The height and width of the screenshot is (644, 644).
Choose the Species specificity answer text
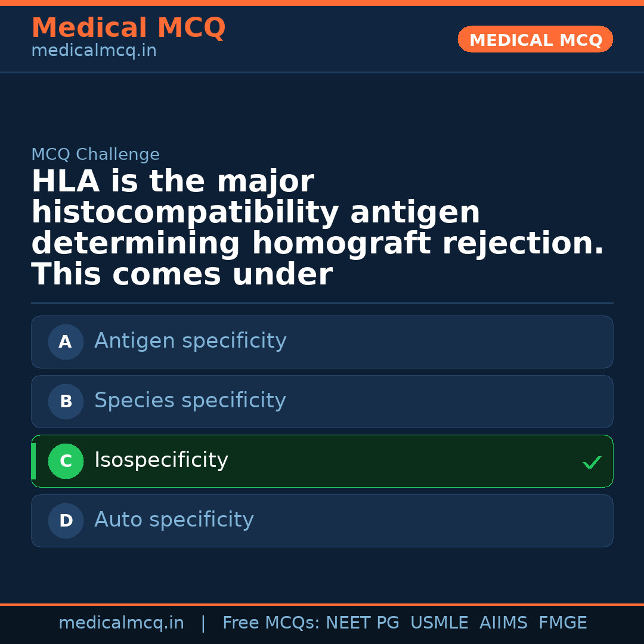(x=190, y=401)
